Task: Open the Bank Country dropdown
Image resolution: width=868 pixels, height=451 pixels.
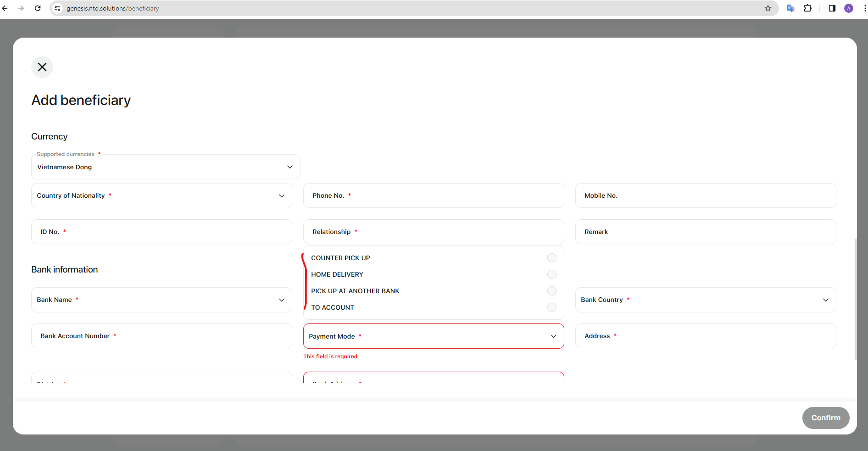Action: click(705, 300)
